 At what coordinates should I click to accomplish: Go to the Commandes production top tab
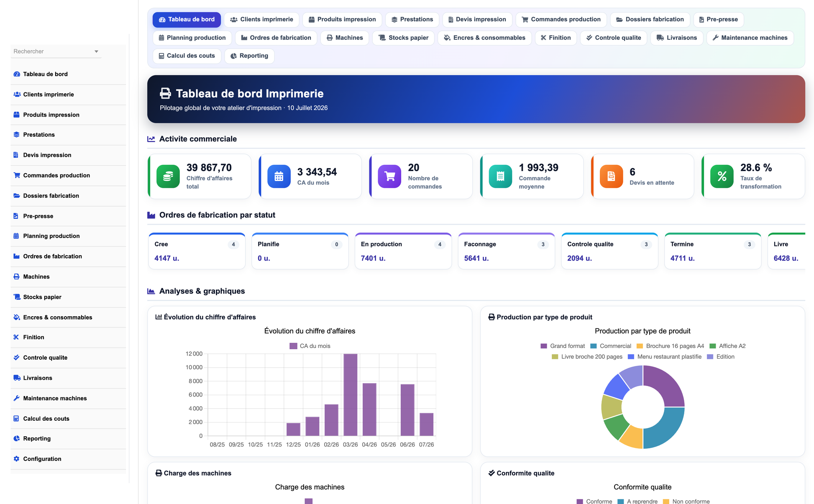tap(561, 19)
